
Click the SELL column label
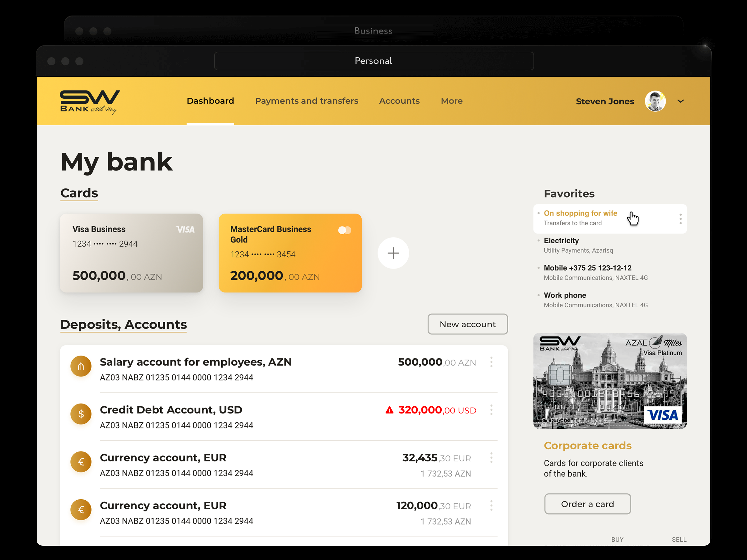pos(679,539)
